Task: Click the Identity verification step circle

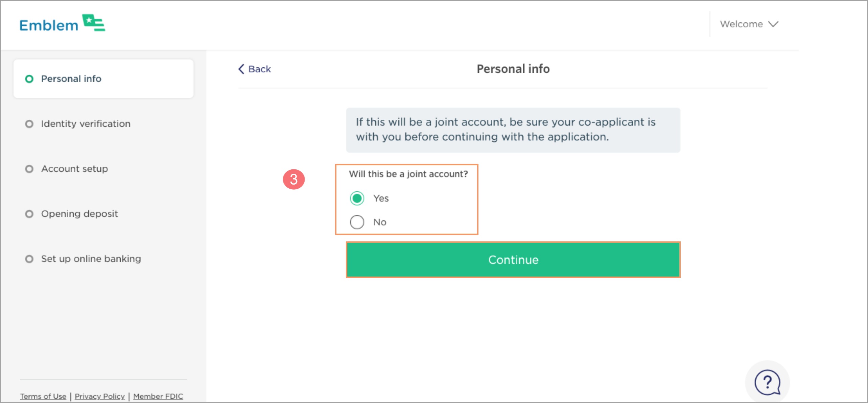Action: [29, 124]
